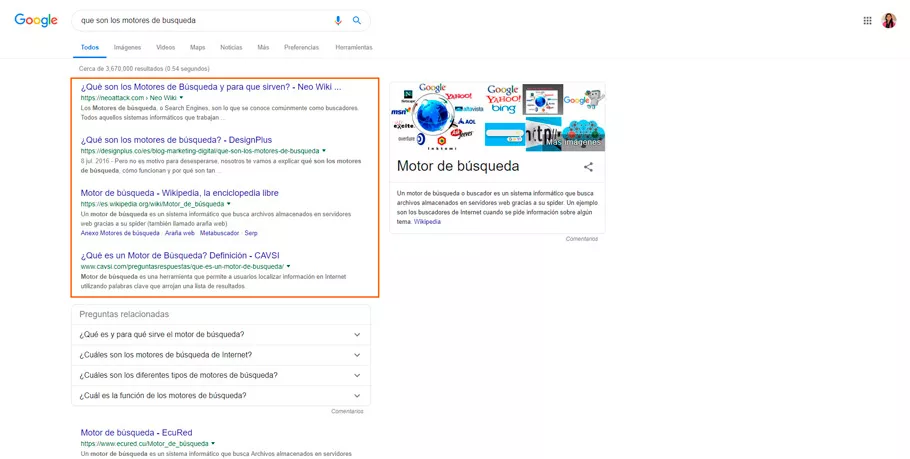Open the Google Yahoo Bing logos thumbnail
Image resolution: width=910 pixels, height=459 pixels.
[x=503, y=99]
